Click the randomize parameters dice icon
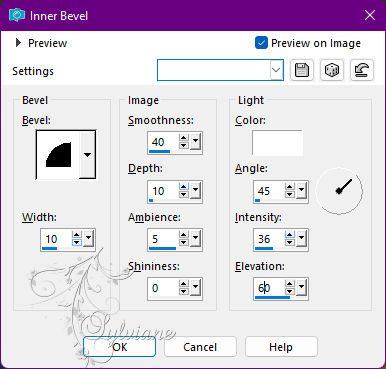The image size is (386, 369). [332, 70]
